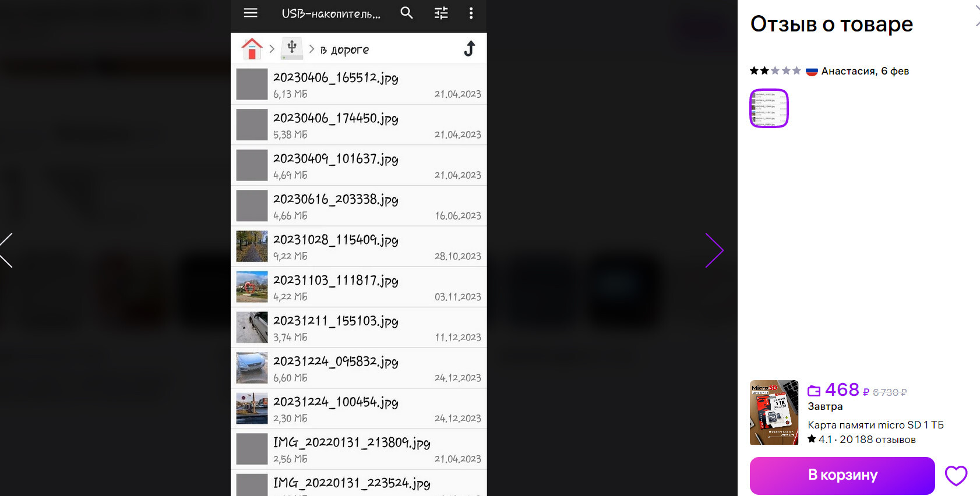Click the 16.06.2023 file date
Viewport: 980px width, 496px height.
point(458,216)
